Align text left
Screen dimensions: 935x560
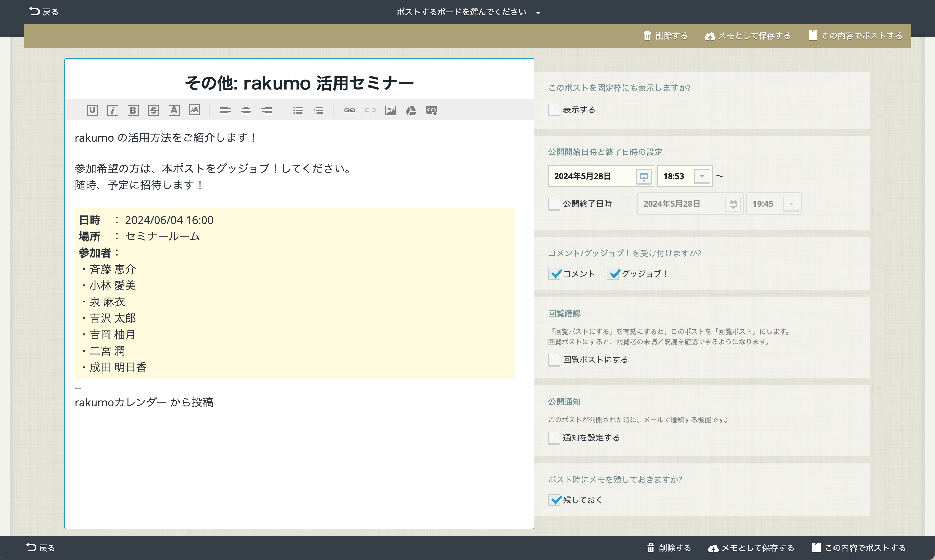225,110
